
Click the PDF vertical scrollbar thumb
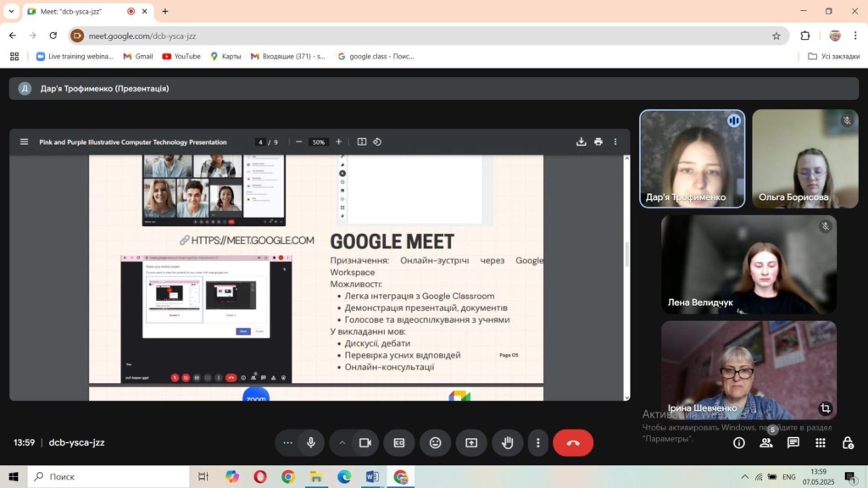pyautogui.click(x=626, y=253)
